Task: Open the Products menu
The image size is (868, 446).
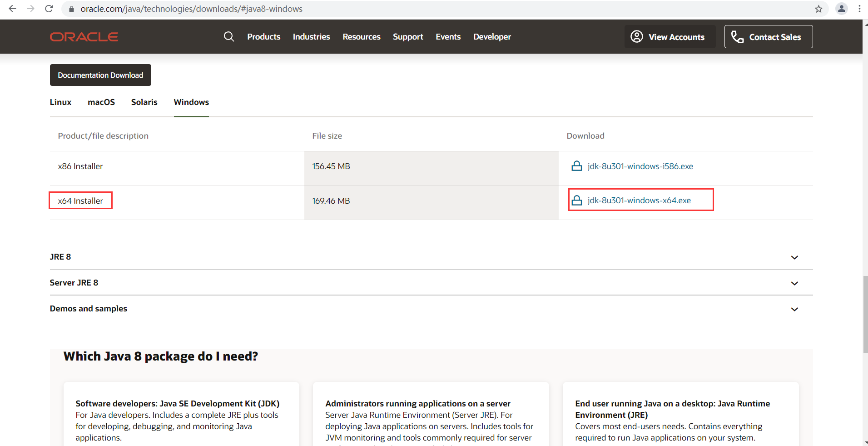Action: [x=263, y=37]
